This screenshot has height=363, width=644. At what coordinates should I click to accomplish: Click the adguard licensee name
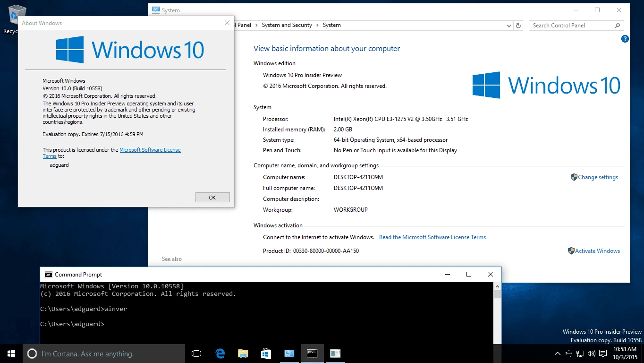tap(59, 165)
